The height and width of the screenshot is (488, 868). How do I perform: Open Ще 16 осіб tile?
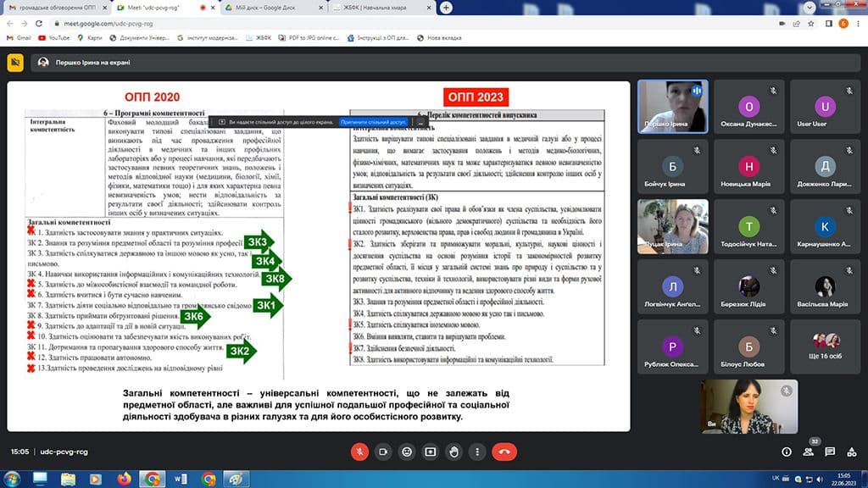[825, 347]
